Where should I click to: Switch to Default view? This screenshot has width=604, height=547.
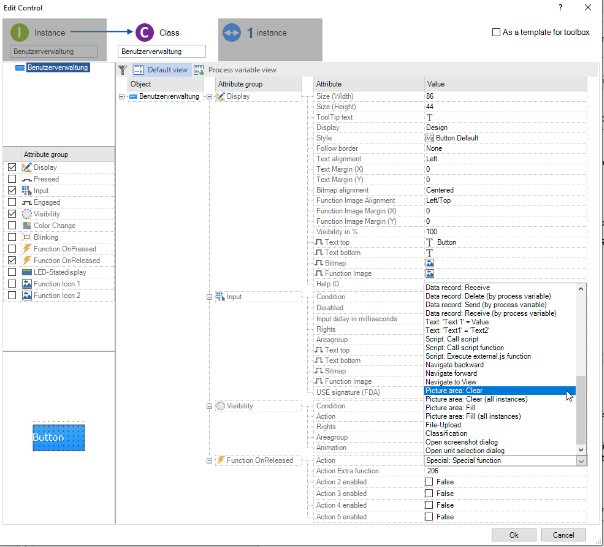pyautogui.click(x=161, y=70)
